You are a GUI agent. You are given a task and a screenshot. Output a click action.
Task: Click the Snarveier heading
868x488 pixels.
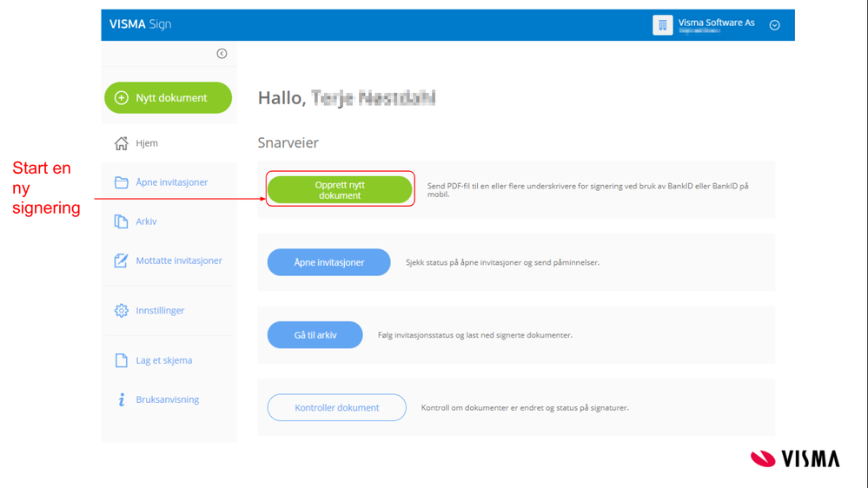pos(288,142)
